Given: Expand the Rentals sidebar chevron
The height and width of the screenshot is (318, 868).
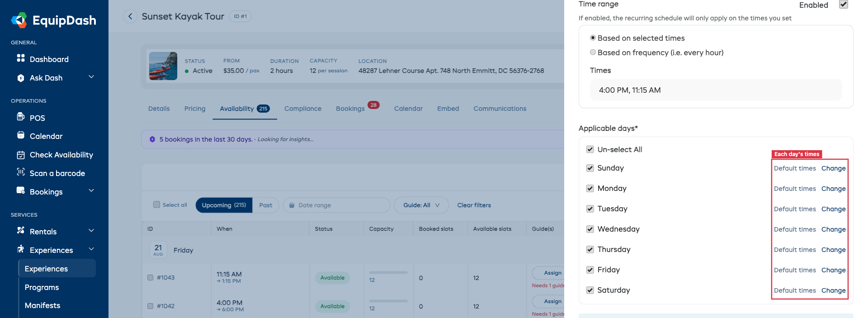Looking at the screenshot, I should (x=91, y=231).
